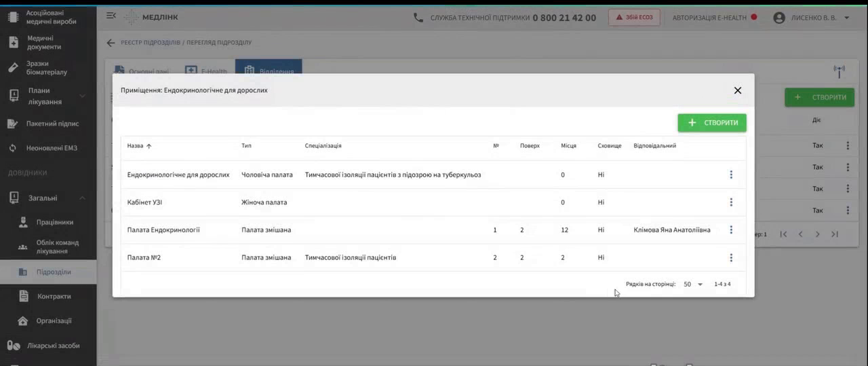Click the phone icon for technical support
Viewport: 868px width, 366px height.
click(x=418, y=18)
